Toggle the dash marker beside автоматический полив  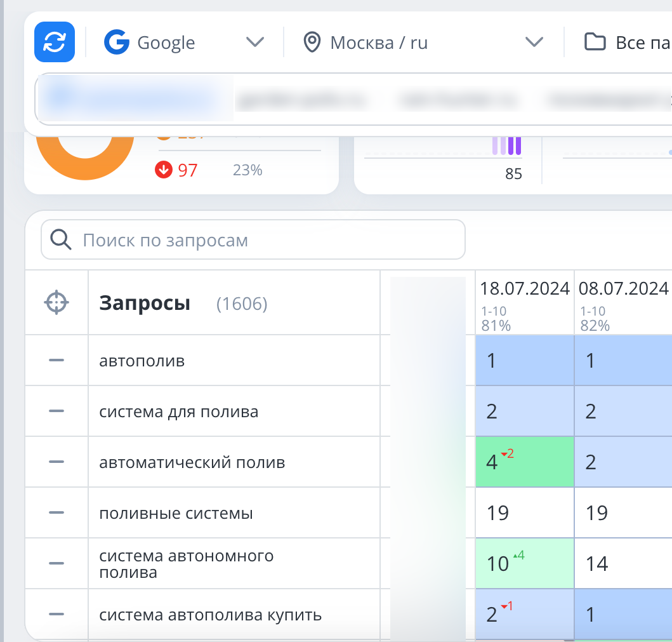coord(56,462)
